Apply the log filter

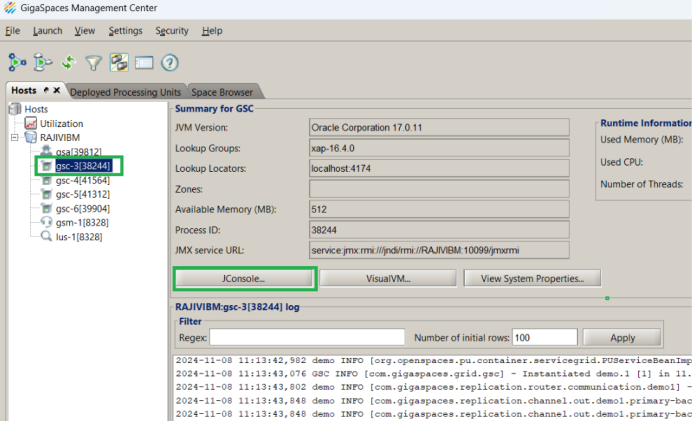[622, 338]
